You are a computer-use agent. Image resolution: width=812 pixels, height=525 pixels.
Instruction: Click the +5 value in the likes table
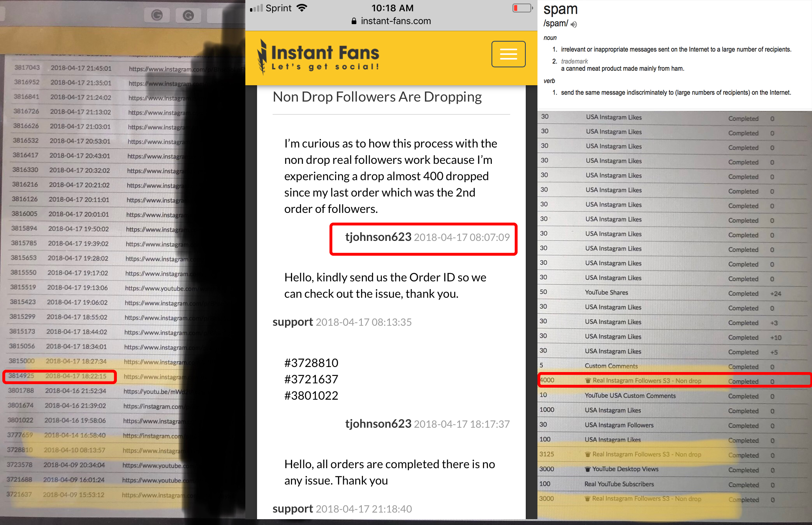pyautogui.click(x=774, y=352)
